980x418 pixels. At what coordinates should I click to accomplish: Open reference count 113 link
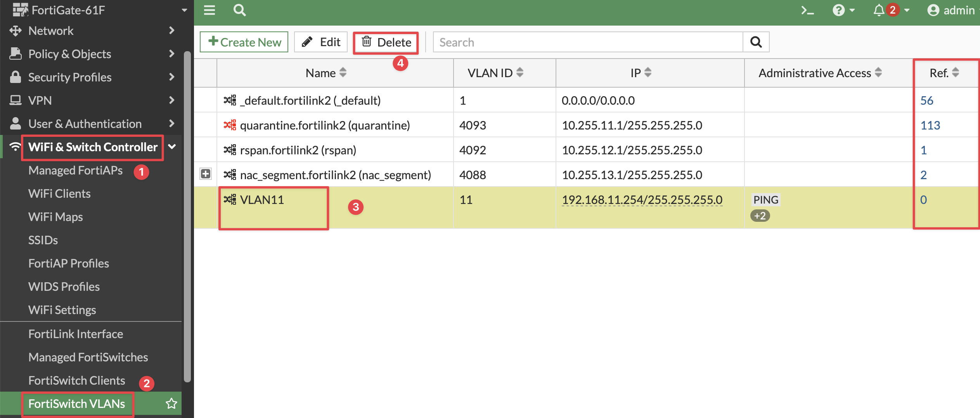pos(930,125)
